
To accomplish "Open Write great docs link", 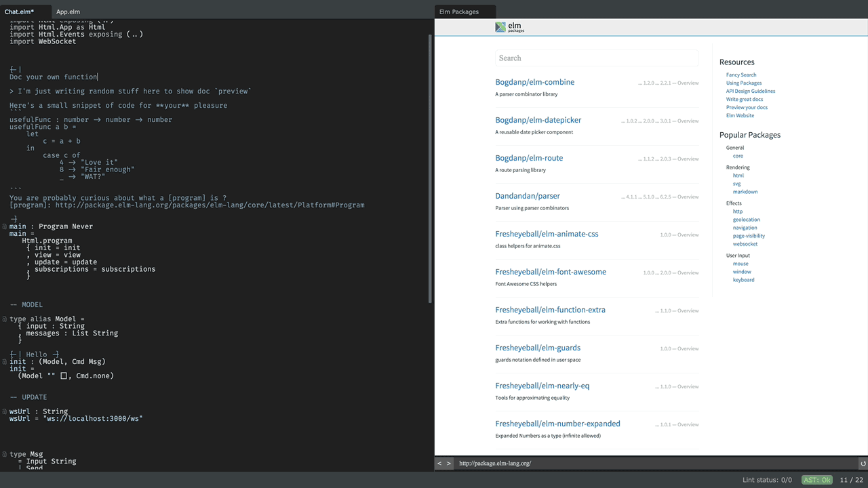I will click(x=745, y=100).
